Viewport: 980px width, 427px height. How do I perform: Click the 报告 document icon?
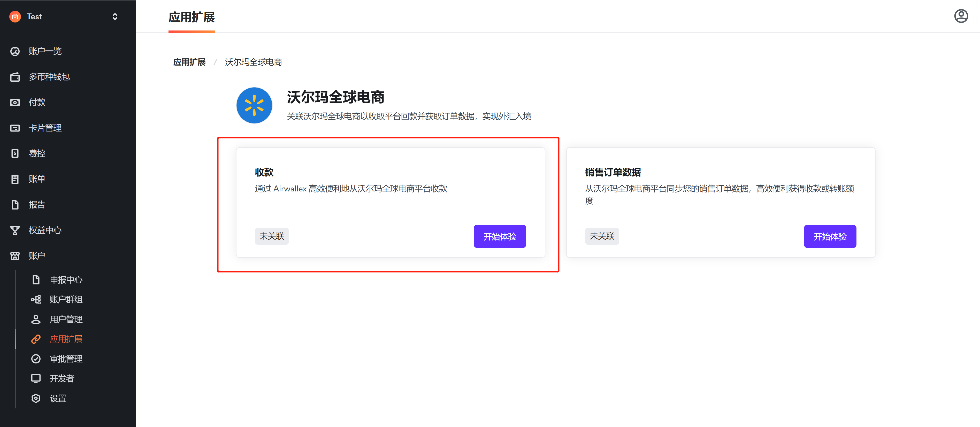pos(15,205)
